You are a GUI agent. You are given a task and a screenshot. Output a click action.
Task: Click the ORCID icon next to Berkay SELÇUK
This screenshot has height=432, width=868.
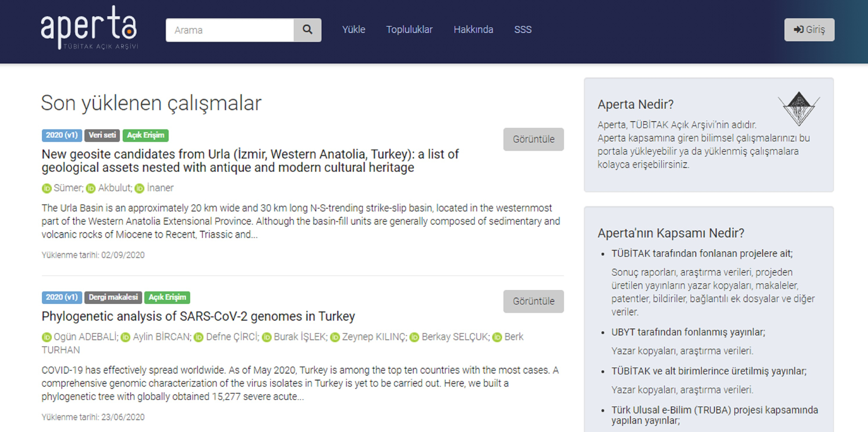(414, 337)
